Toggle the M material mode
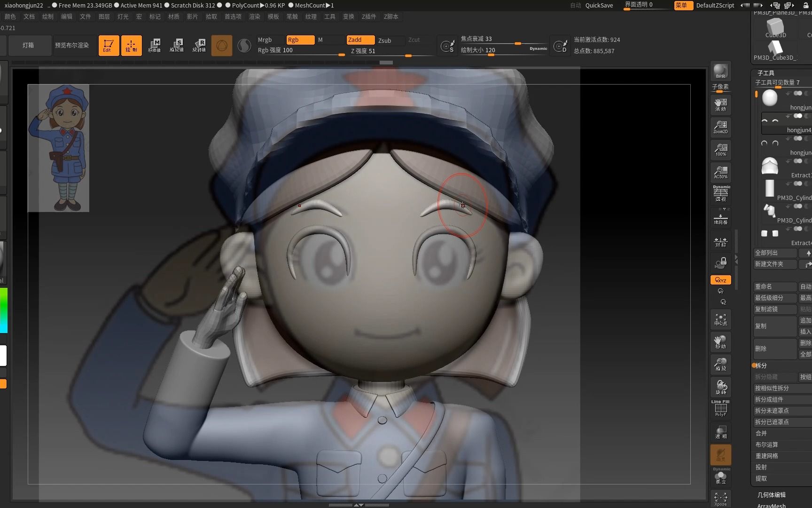The height and width of the screenshot is (508, 812). [330, 40]
